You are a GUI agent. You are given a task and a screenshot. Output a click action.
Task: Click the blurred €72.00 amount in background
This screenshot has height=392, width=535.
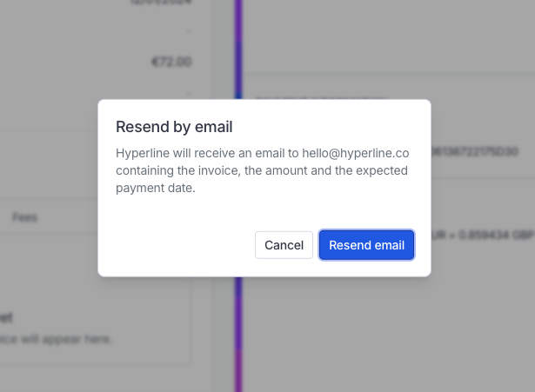[171, 62]
